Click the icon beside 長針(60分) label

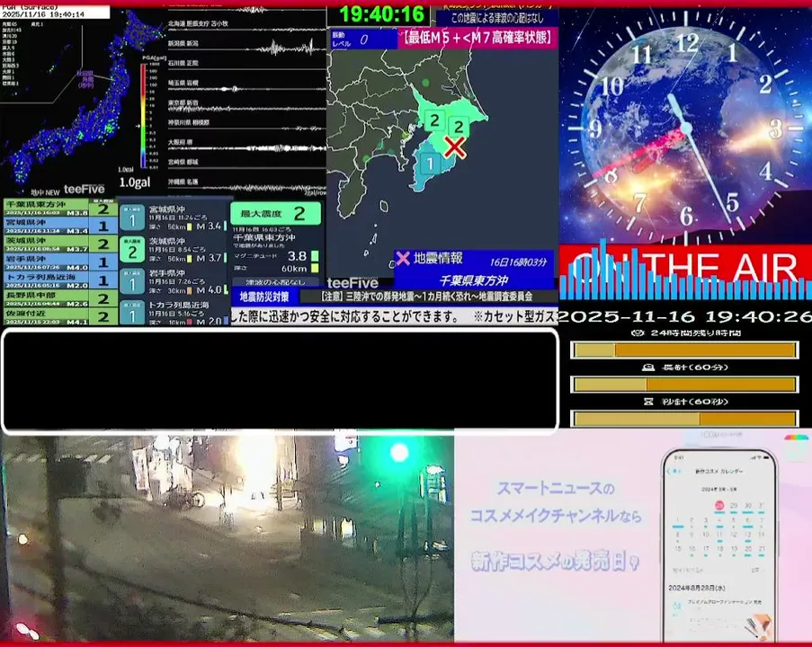click(x=647, y=367)
